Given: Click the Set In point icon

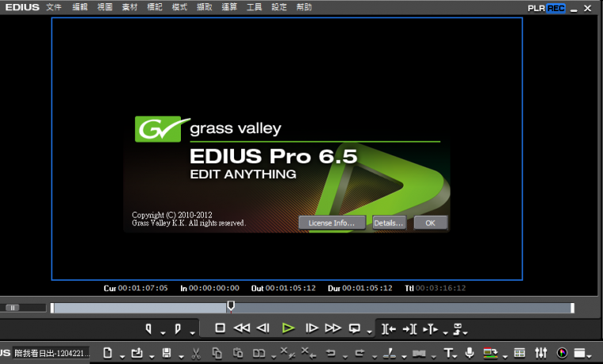Looking at the screenshot, I should click(148, 329).
